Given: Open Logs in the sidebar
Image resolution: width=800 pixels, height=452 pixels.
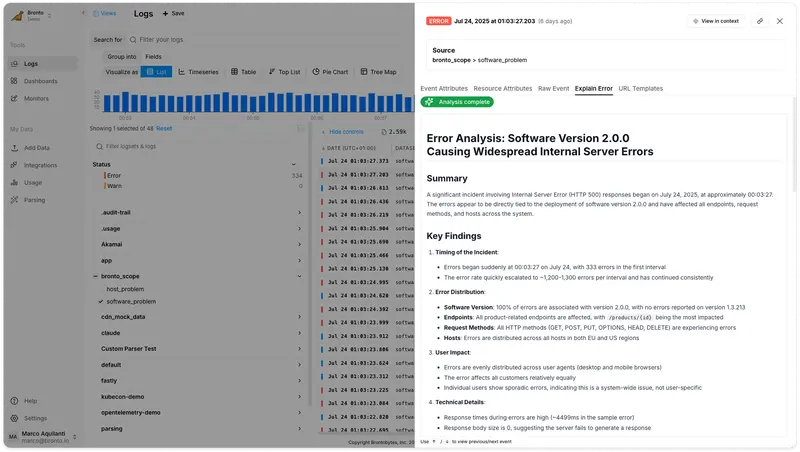Looking at the screenshot, I should coord(42,64).
